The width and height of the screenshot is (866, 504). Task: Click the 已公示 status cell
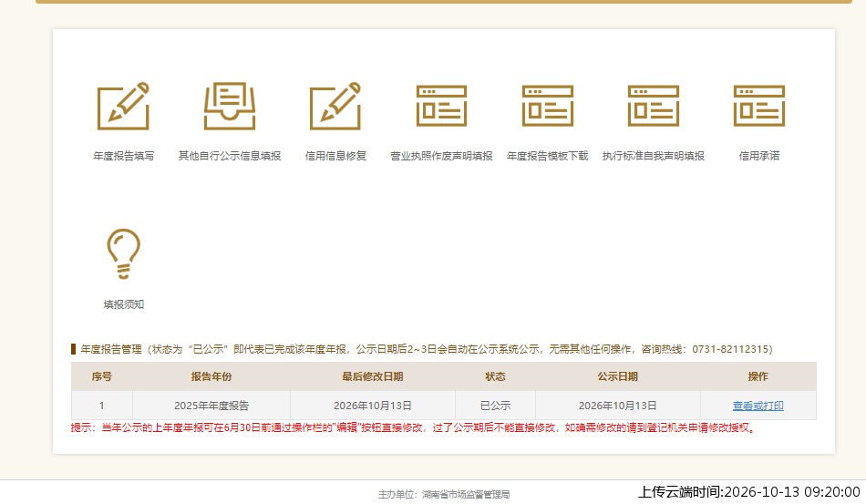click(495, 406)
